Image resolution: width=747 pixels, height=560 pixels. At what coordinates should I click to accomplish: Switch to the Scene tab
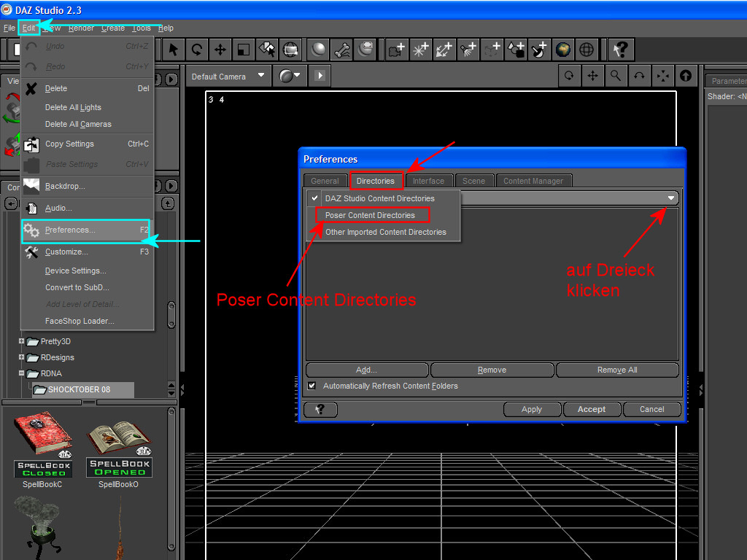tap(473, 181)
